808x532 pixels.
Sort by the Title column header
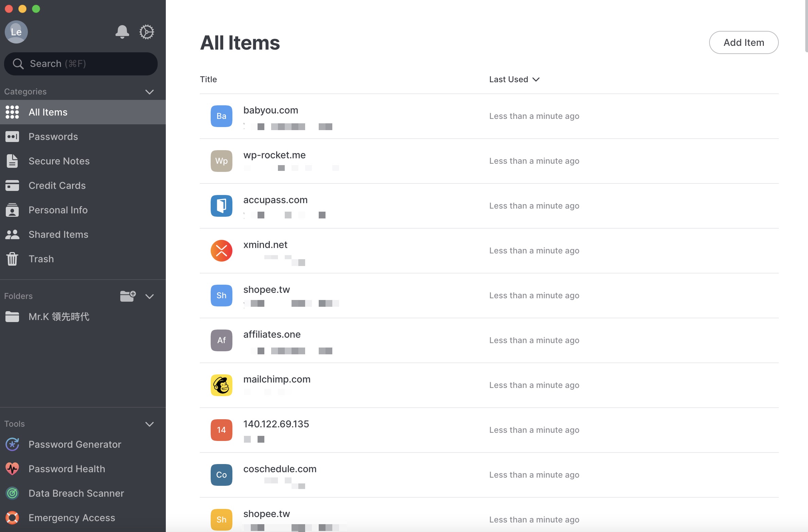pos(208,79)
